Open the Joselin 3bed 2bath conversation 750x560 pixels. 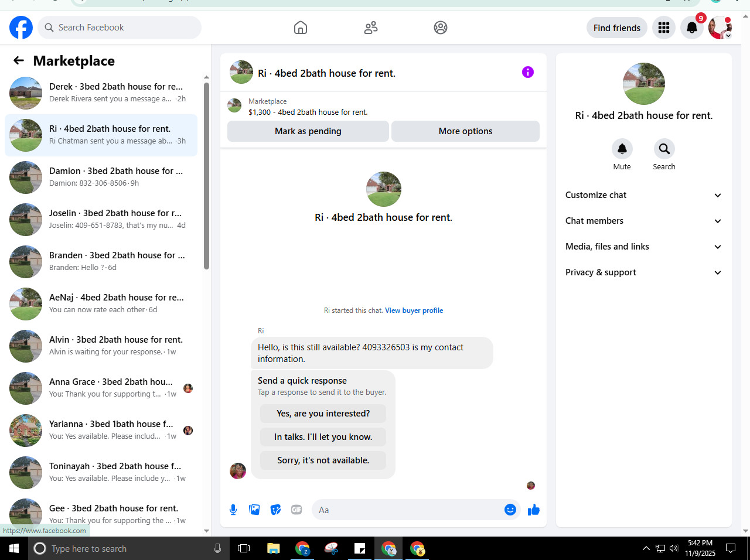(x=101, y=219)
